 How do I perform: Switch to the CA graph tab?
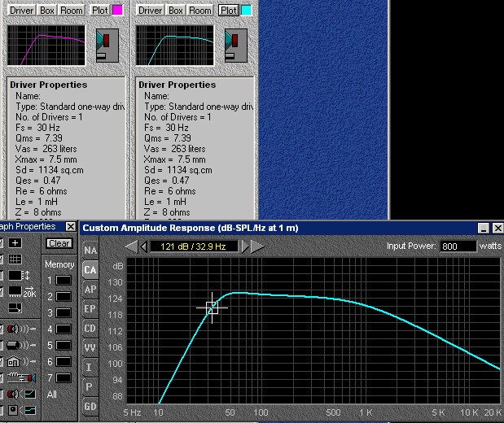coord(90,270)
